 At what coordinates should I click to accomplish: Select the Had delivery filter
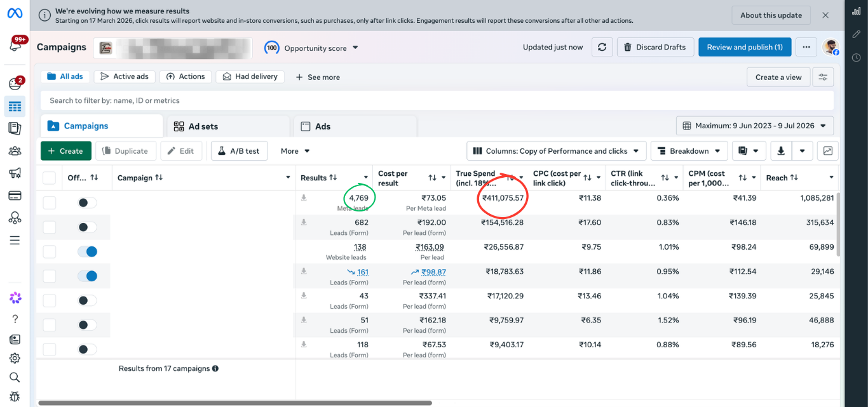(250, 76)
